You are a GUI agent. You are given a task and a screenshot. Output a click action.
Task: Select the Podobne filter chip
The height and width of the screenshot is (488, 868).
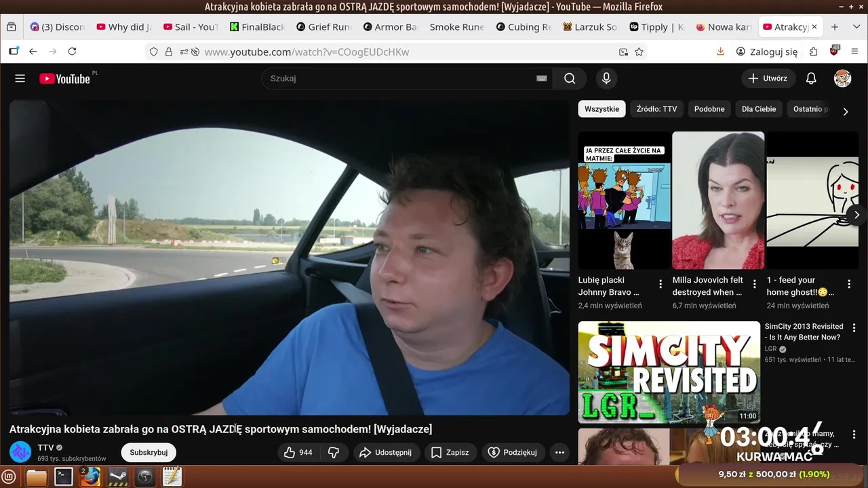(x=709, y=109)
